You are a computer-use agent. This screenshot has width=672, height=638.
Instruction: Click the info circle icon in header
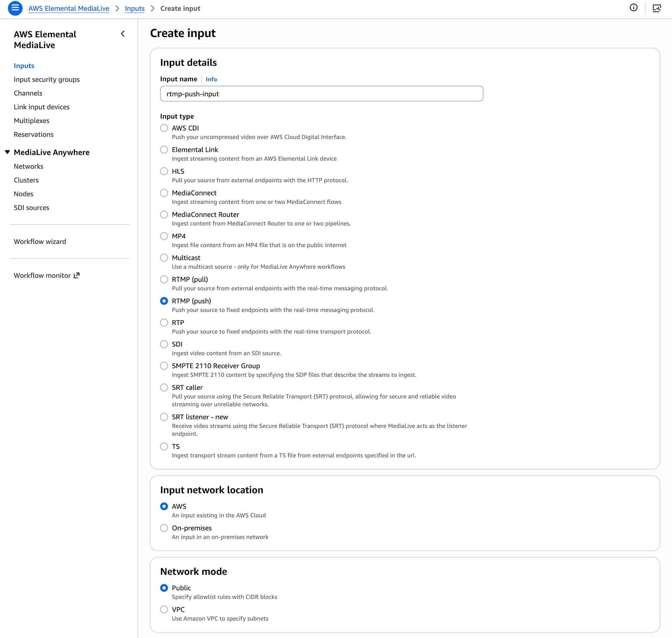pyautogui.click(x=633, y=8)
